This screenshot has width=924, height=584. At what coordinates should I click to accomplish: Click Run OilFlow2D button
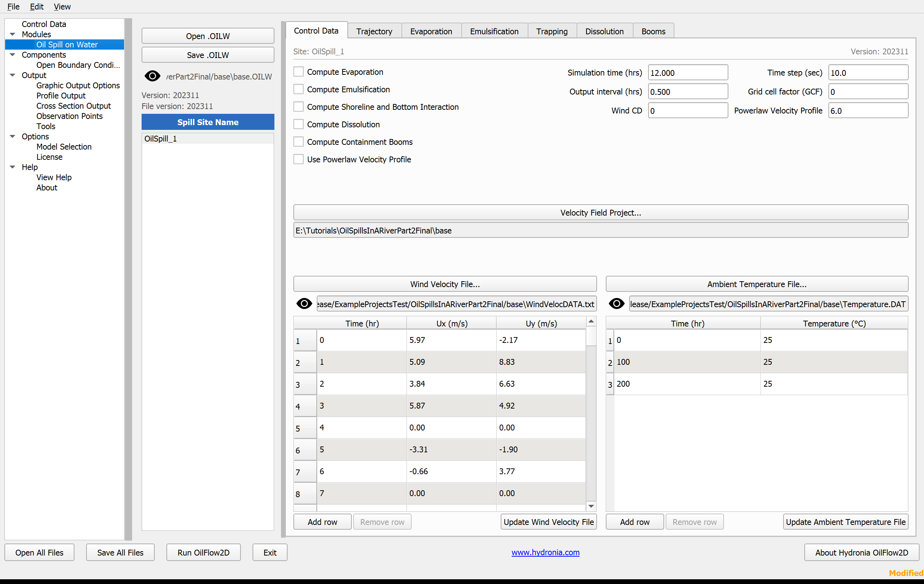[x=203, y=552]
